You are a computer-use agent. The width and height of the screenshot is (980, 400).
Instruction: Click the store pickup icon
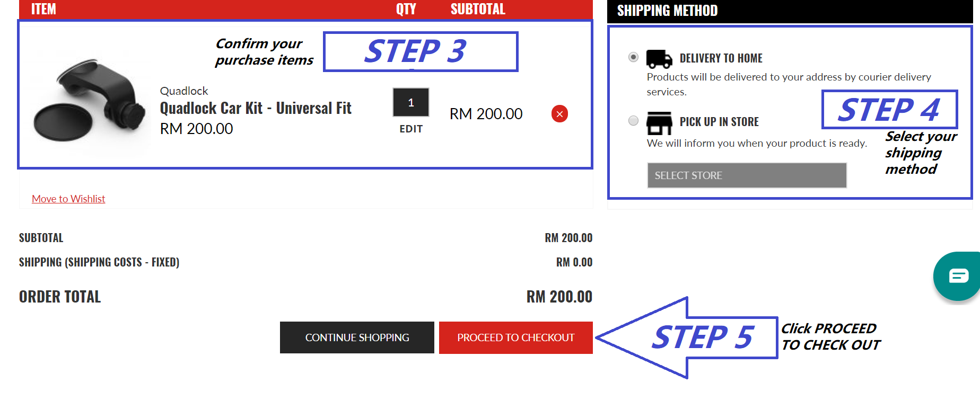(x=659, y=123)
